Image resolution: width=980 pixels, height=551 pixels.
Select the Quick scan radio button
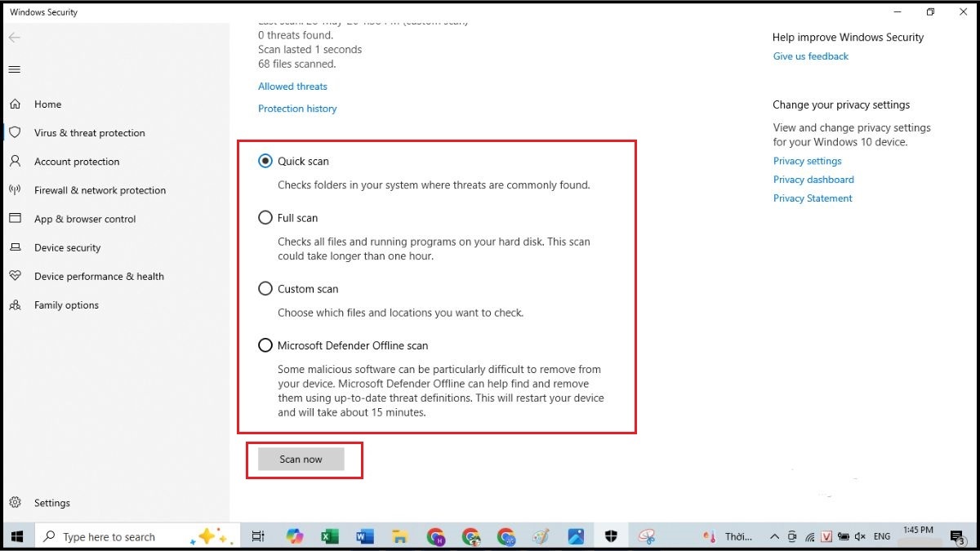[265, 161]
